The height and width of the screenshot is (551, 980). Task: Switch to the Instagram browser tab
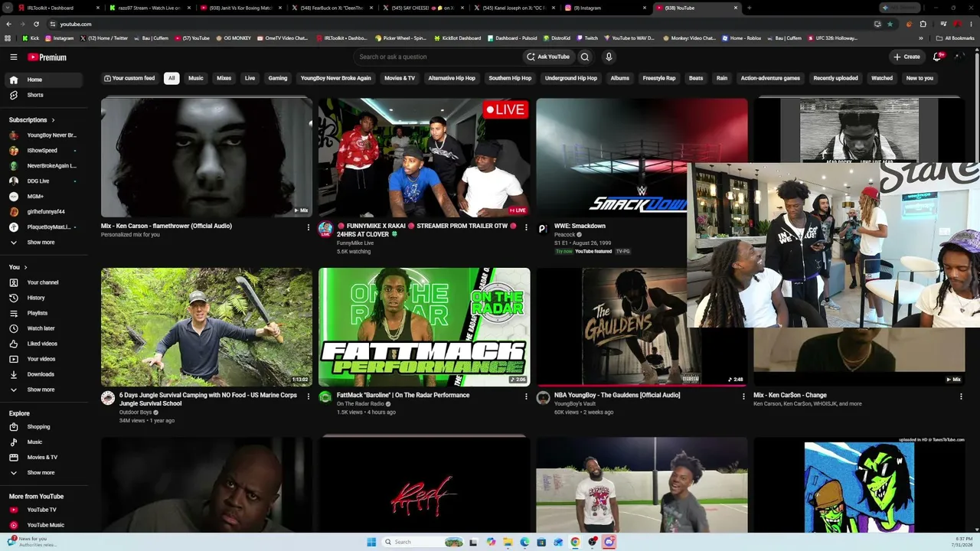605,8
